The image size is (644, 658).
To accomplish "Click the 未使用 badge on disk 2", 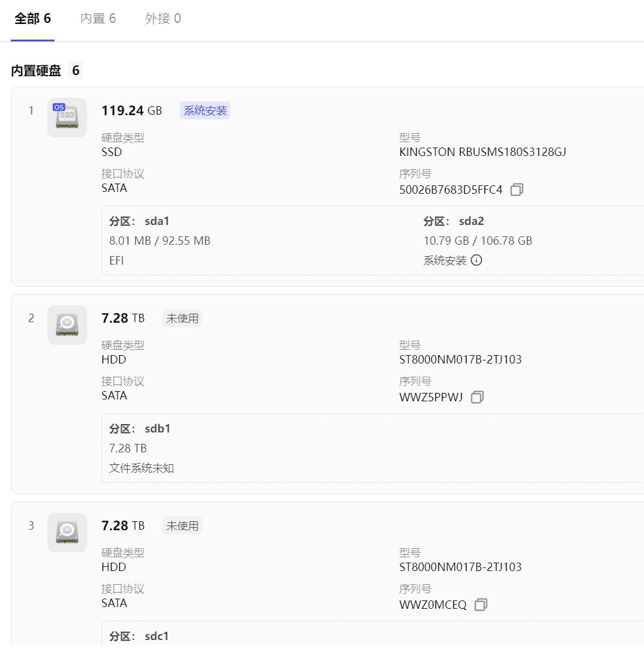I will click(x=182, y=319).
